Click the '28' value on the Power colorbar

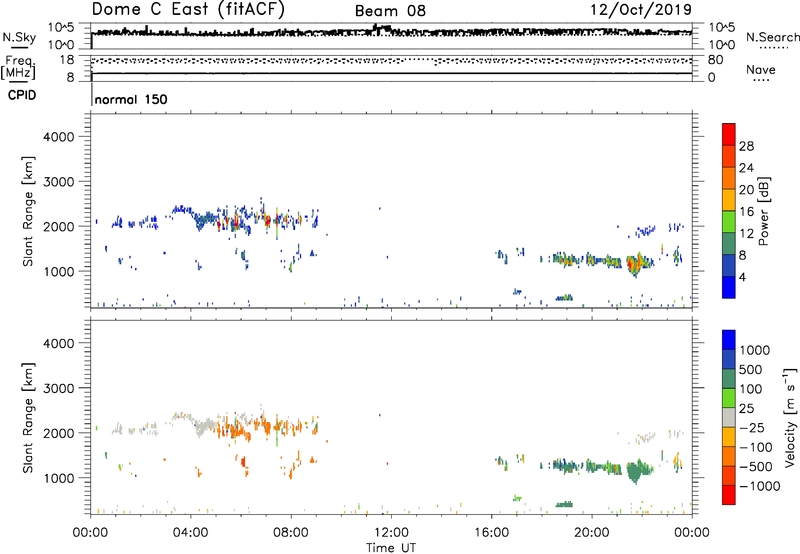746,146
